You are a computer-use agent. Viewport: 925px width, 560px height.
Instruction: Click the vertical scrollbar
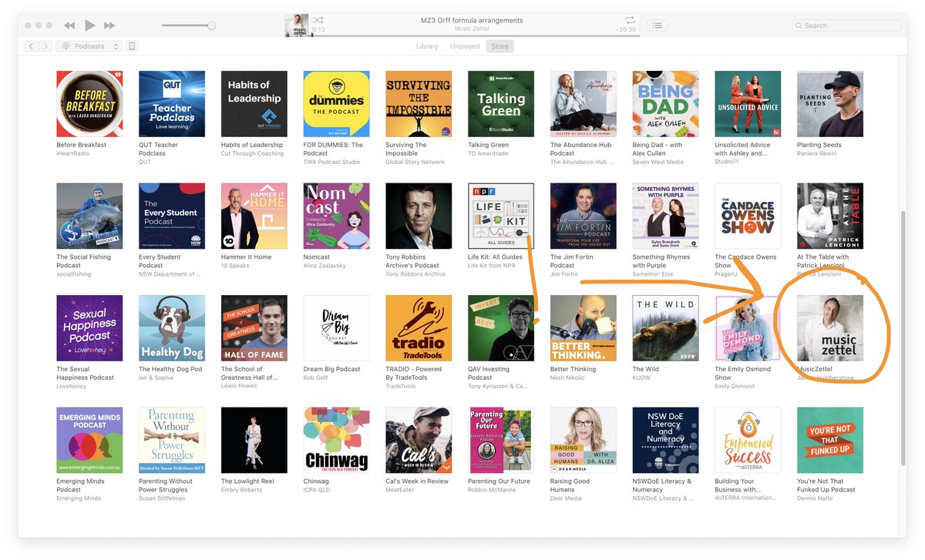click(905, 337)
